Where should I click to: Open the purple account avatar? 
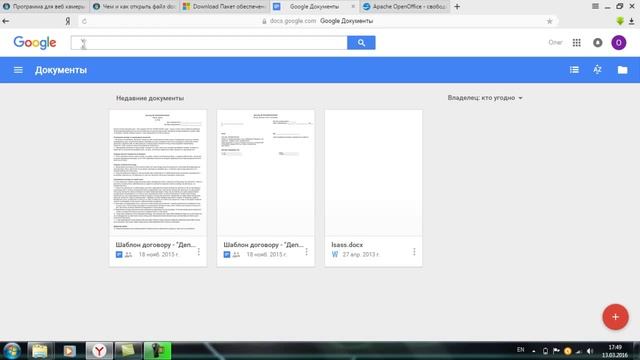pyautogui.click(x=619, y=42)
